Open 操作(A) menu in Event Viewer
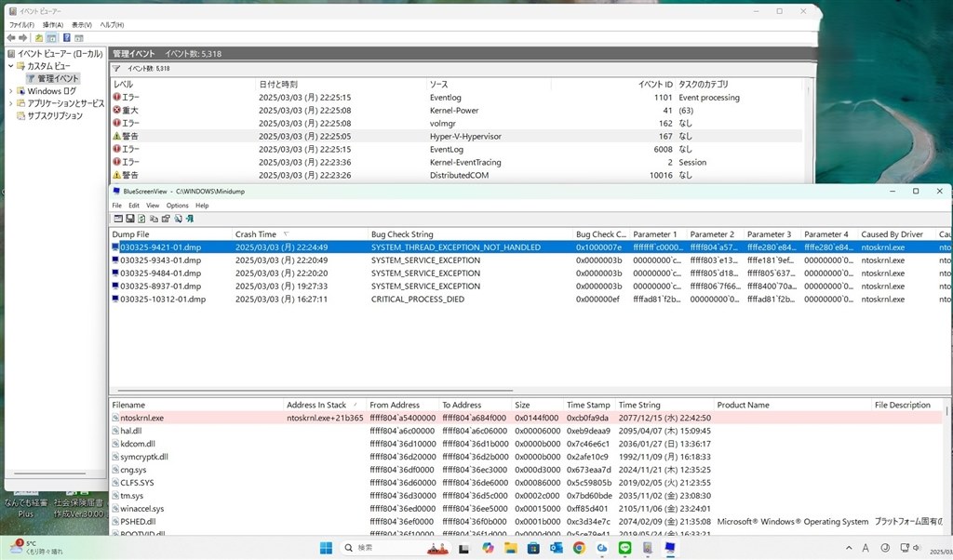953x560 pixels. click(53, 25)
